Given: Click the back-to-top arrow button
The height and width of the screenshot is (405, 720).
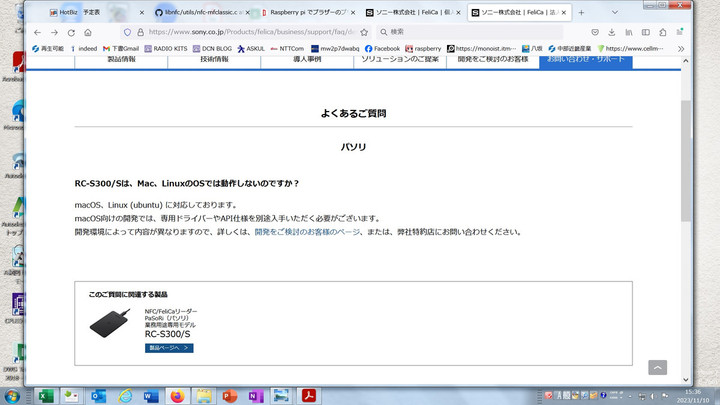Looking at the screenshot, I should [x=658, y=367].
